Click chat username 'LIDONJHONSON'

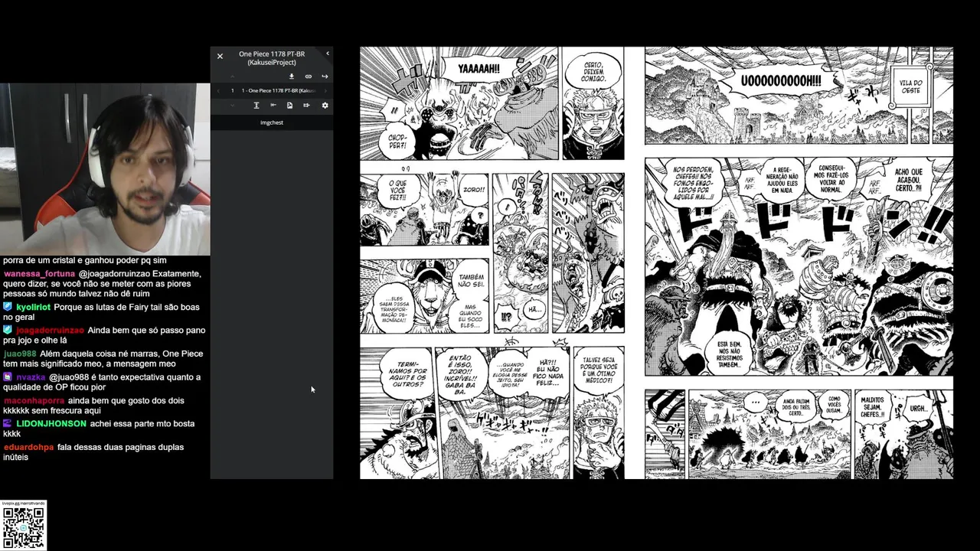click(x=51, y=423)
